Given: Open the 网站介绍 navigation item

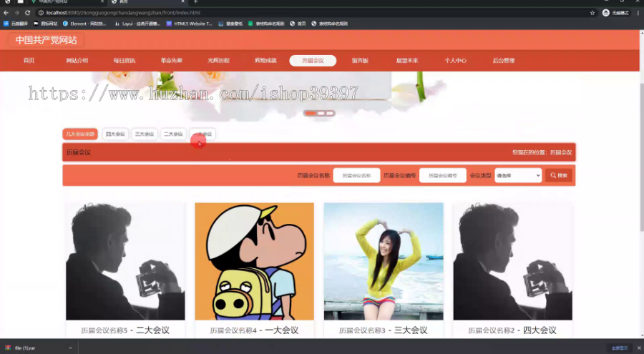Looking at the screenshot, I should click(x=77, y=60).
